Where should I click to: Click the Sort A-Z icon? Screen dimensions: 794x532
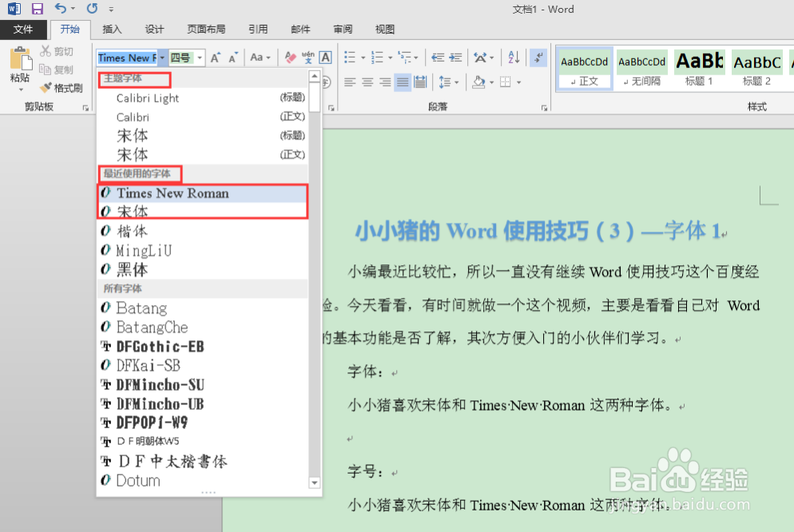pos(514,58)
